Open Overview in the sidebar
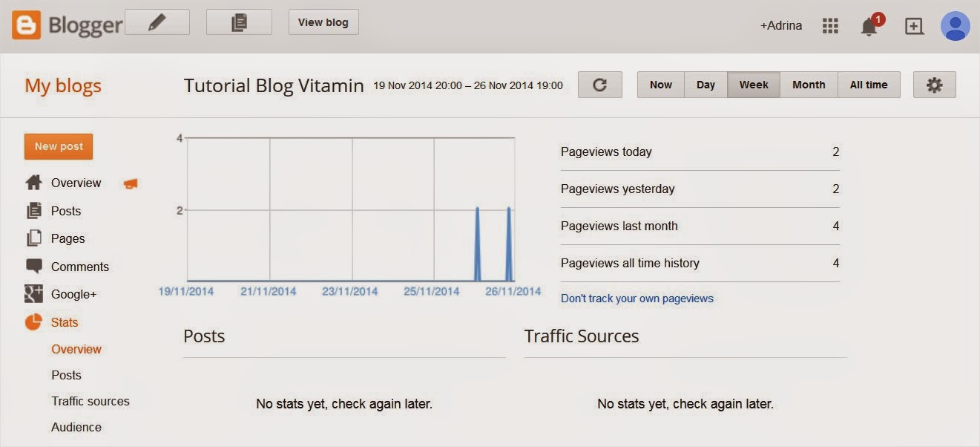Viewport: 980px width, 447px height. [x=76, y=183]
